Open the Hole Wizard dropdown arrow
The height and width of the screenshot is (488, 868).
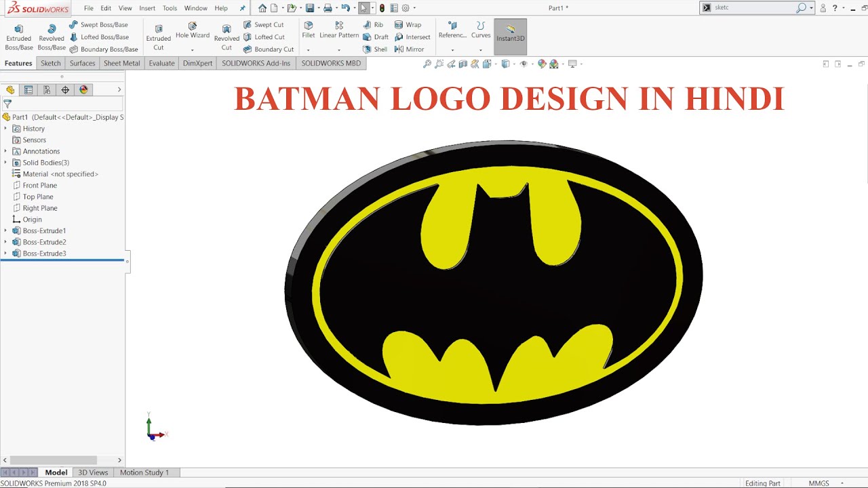point(193,49)
